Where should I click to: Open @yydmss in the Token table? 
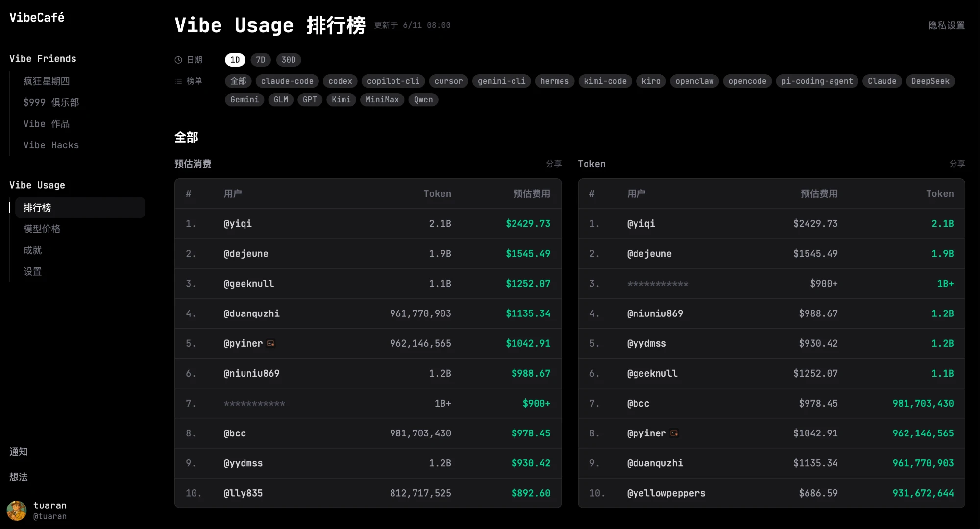coord(647,343)
